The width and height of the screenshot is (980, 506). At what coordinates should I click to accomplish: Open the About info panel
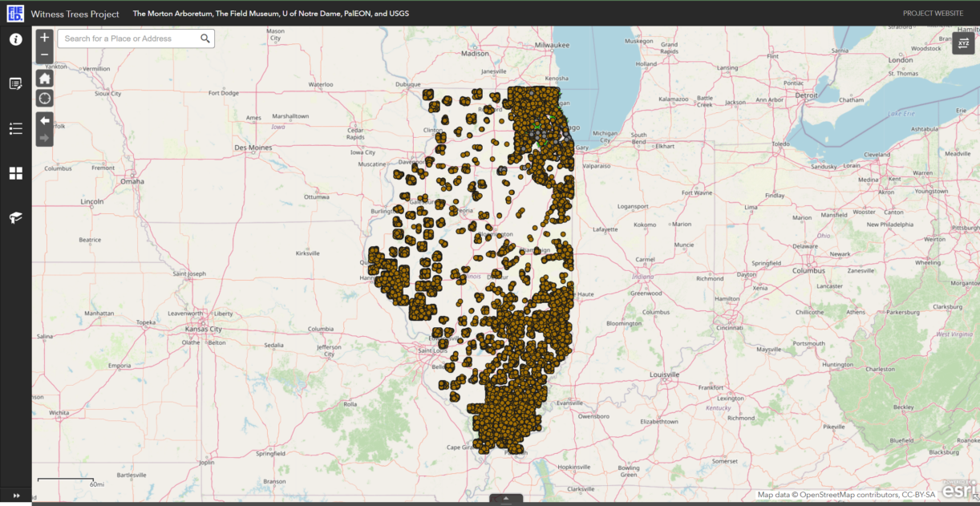[x=15, y=39]
